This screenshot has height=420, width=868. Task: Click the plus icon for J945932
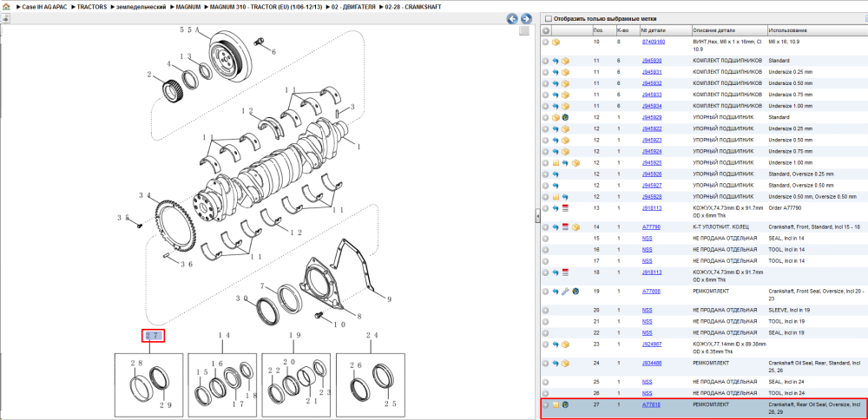point(545,83)
